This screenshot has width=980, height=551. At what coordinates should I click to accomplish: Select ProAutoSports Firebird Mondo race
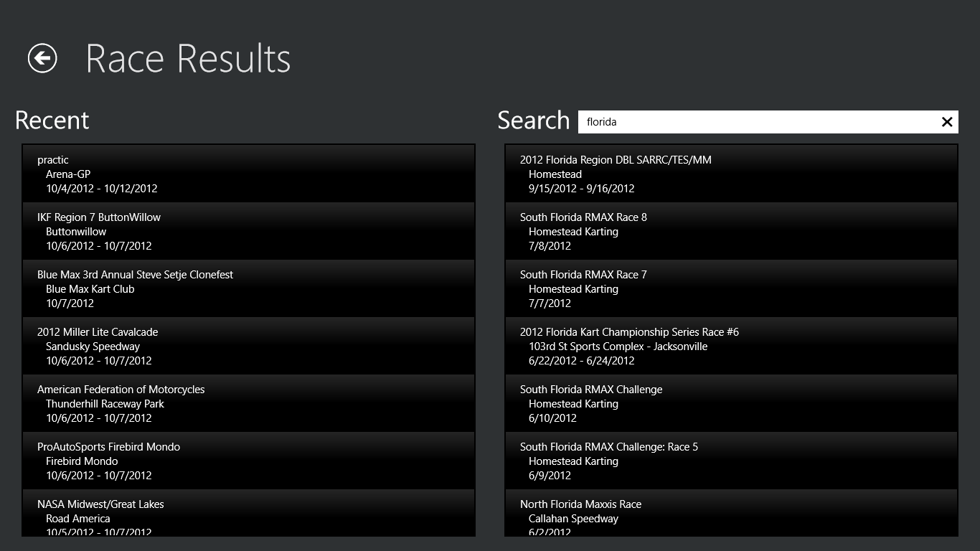(248, 460)
